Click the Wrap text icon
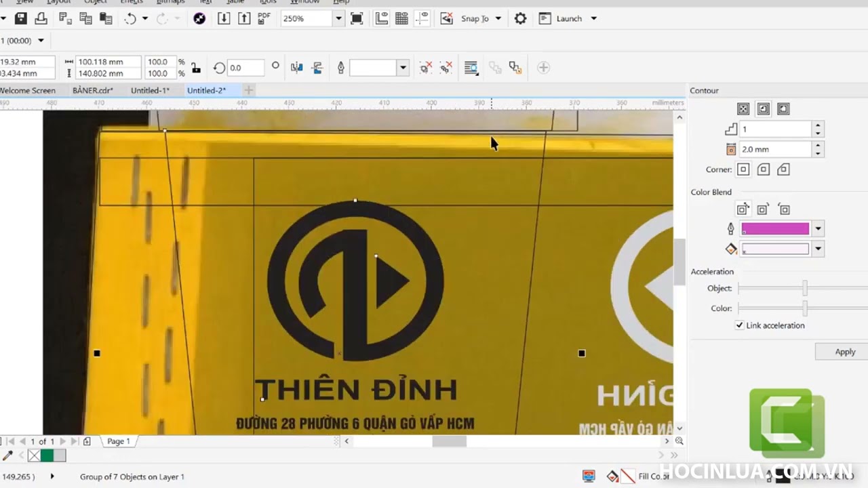 (x=471, y=68)
